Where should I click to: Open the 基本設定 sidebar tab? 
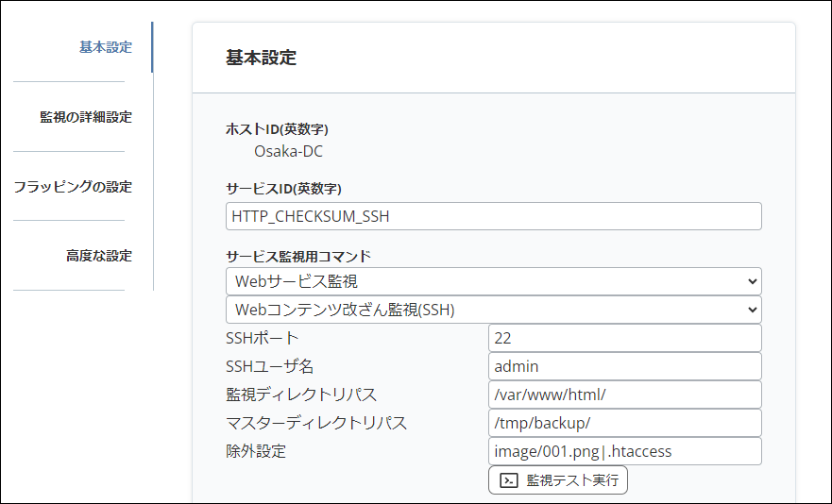coord(105,47)
